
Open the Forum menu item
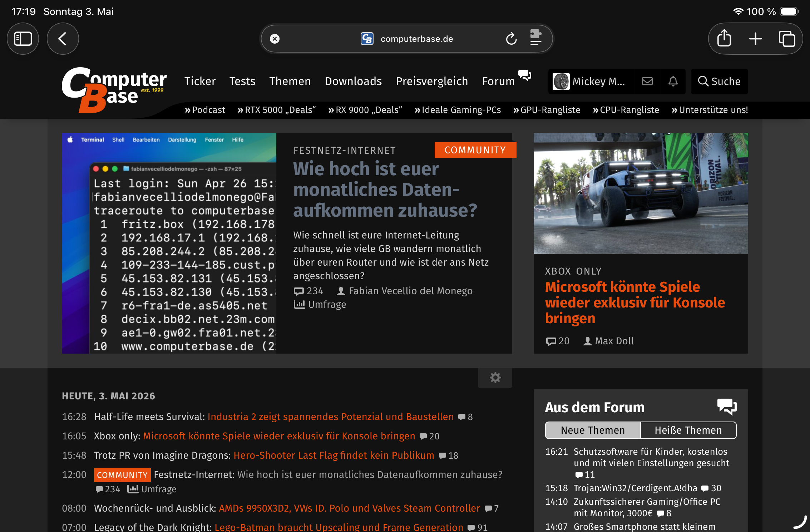(498, 81)
